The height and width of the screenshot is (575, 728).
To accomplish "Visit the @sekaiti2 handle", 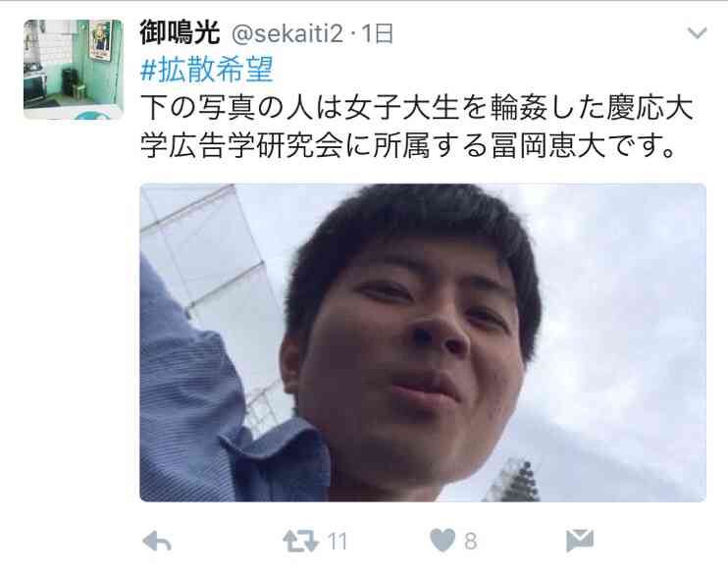I will click(287, 34).
